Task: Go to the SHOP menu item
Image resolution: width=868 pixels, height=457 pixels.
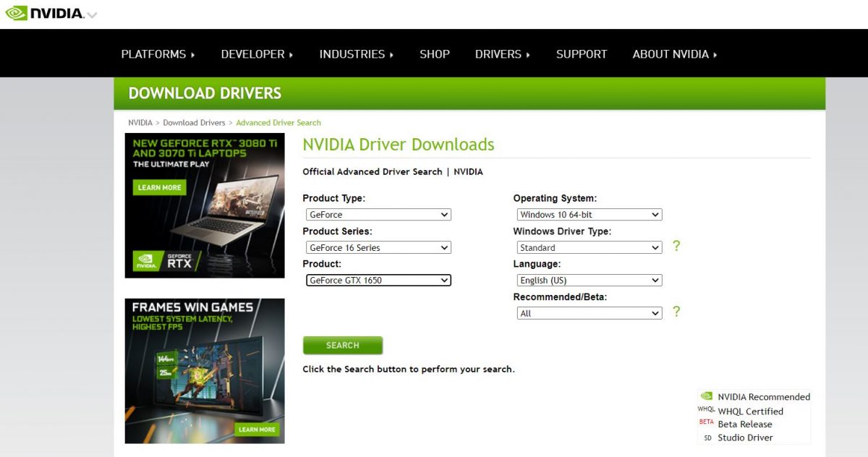Action: [x=435, y=54]
